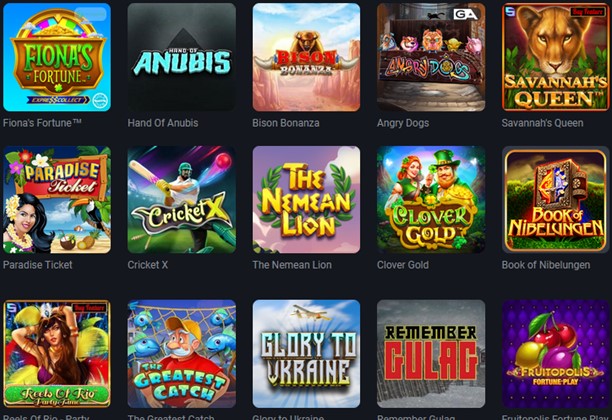This screenshot has width=612, height=420.
Task: Click the Fruitopolis Fortune Play thumbnail
Action: pyautogui.click(x=556, y=354)
